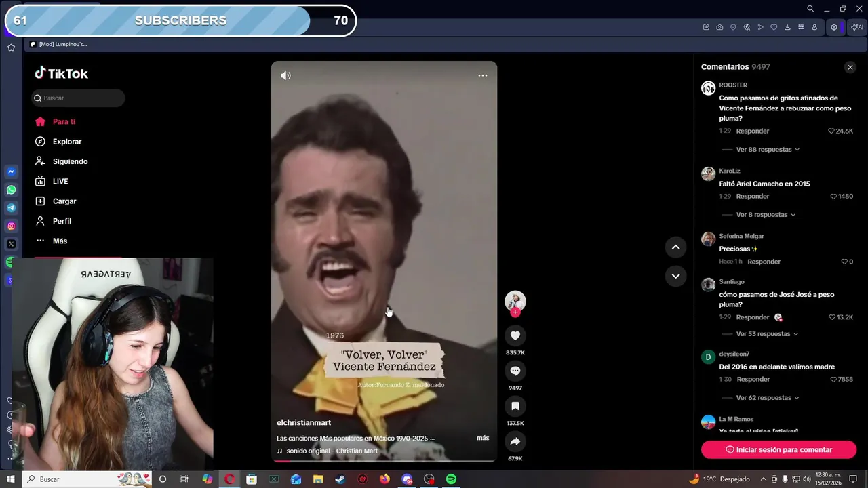
Task: Open Telegram in the browser sidebar
Action: click(11, 208)
